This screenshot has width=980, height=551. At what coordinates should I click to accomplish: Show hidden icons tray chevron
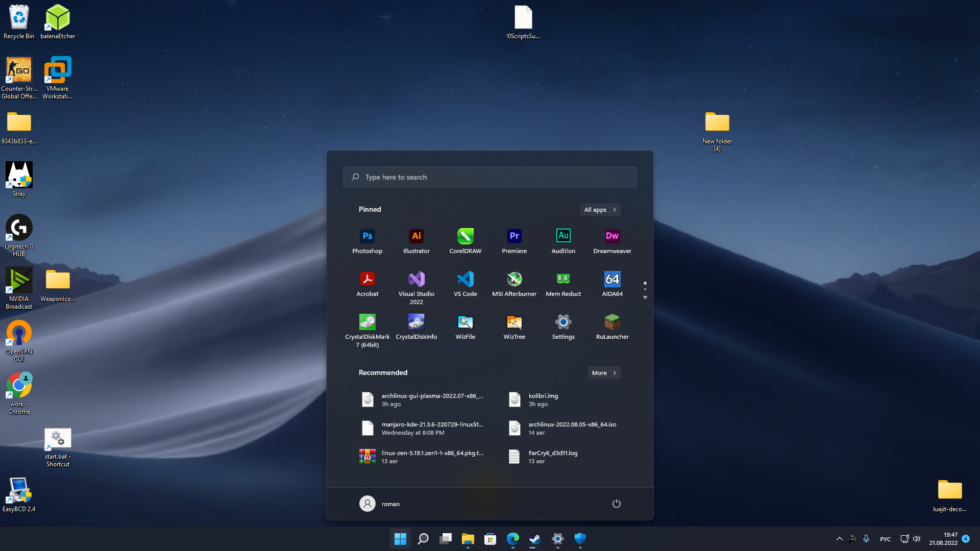click(x=839, y=539)
